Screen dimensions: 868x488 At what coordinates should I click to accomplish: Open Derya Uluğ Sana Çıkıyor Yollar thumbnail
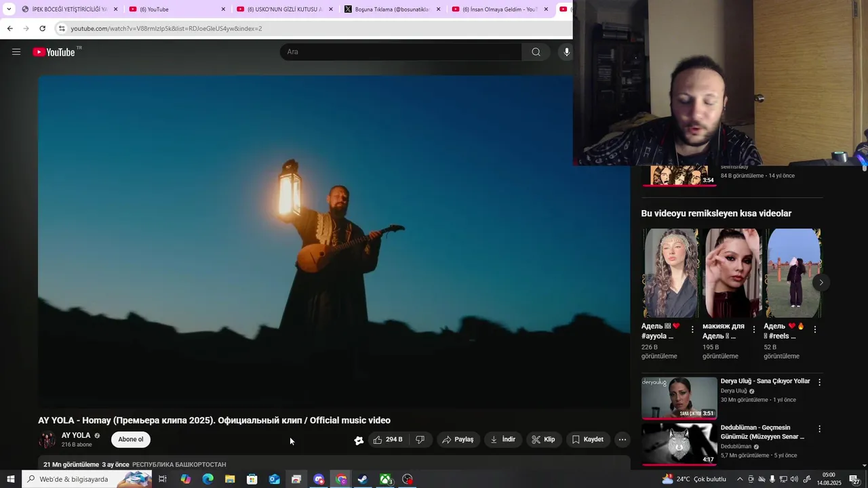coord(679,398)
